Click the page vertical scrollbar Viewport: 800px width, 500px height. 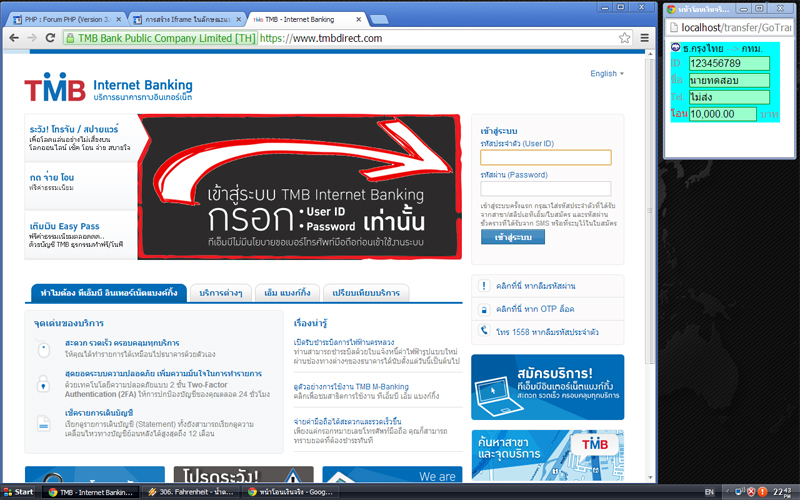(x=650, y=211)
